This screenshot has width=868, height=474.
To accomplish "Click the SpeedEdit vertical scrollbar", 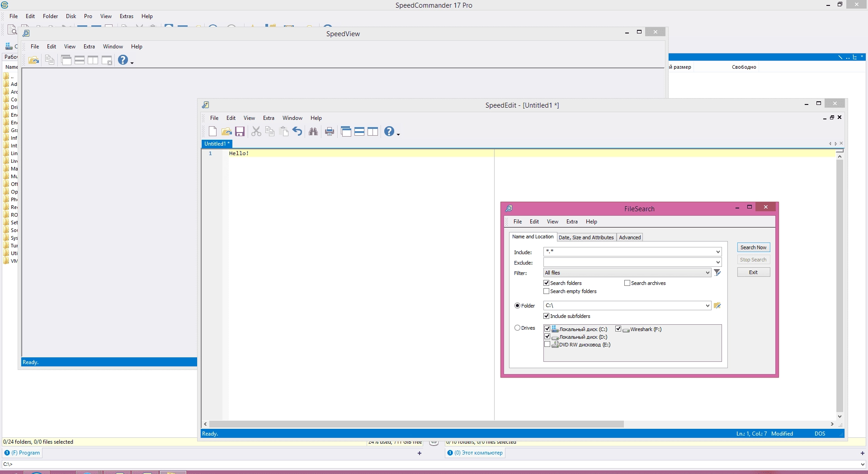I will (x=840, y=285).
